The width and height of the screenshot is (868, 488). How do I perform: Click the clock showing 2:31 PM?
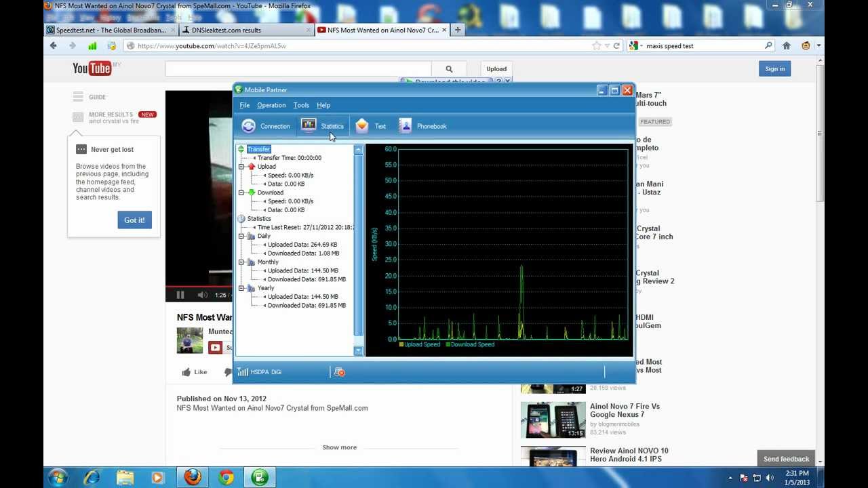point(796,473)
